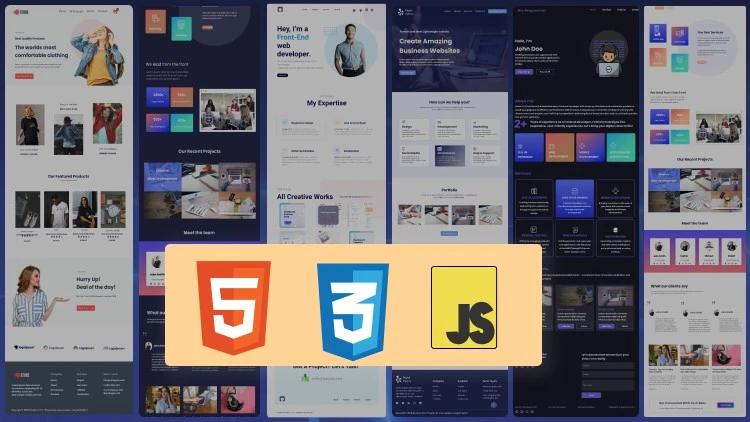This screenshot has height=422, width=750.
Task: Click the 'My Expertise' heading
Action: point(326,103)
